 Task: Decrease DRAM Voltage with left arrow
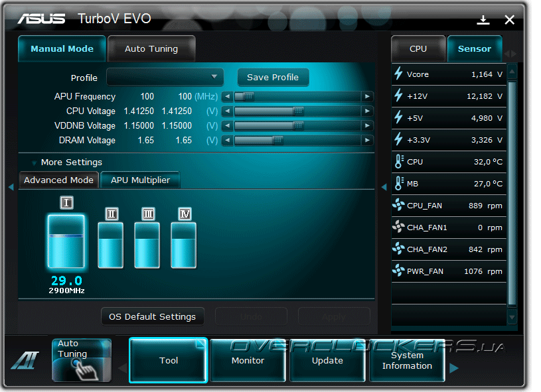point(227,141)
